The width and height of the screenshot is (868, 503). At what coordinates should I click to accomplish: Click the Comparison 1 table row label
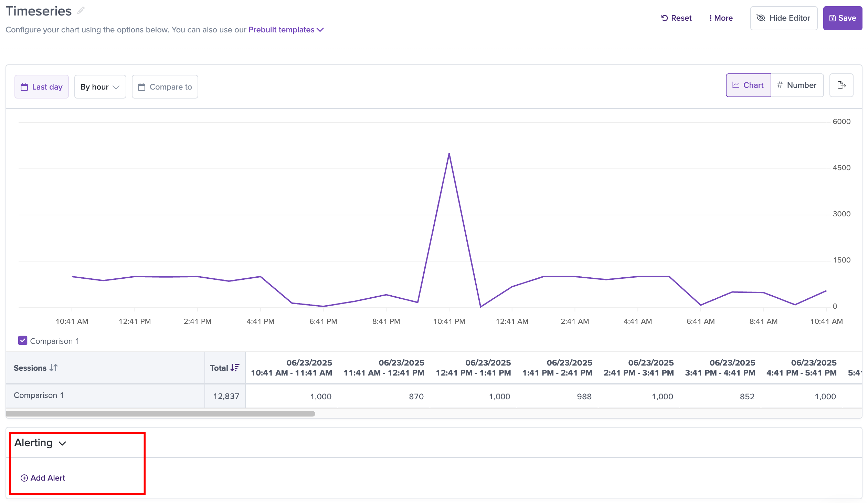(x=39, y=396)
